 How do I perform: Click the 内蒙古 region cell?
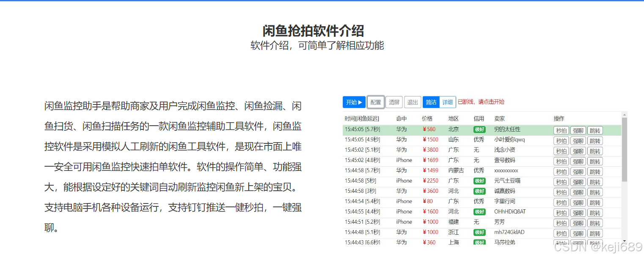click(x=456, y=170)
